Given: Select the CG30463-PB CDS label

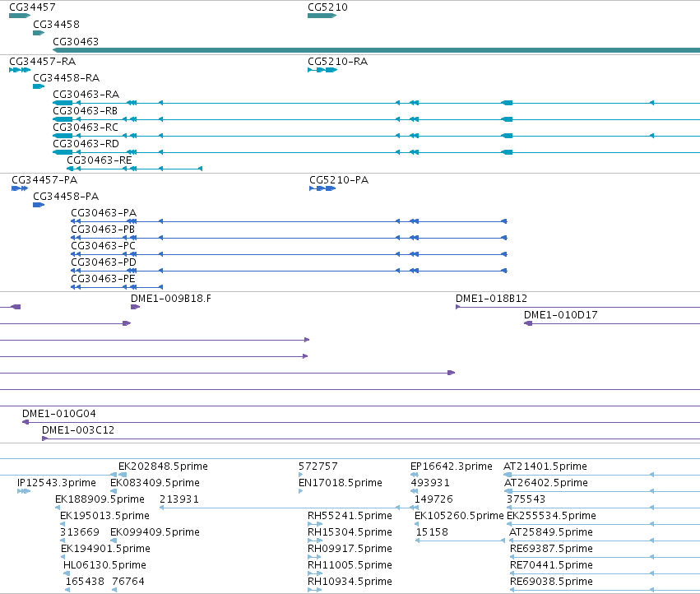Looking at the screenshot, I should [103, 230].
